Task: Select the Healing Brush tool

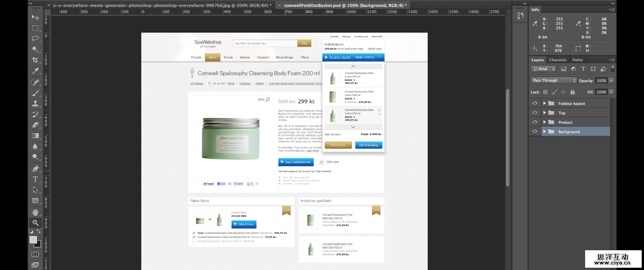Action: 35,82
